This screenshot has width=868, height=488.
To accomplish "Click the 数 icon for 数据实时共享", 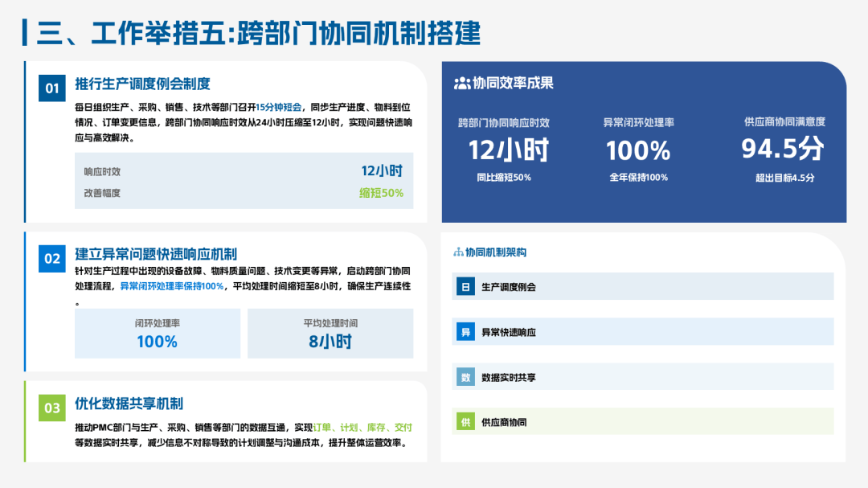I will [465, 376].
